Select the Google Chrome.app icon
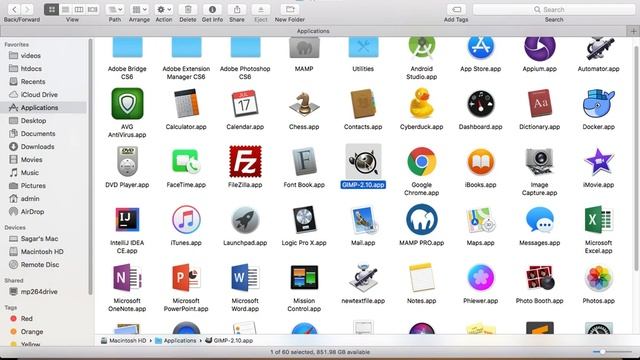This screenshot has height=360, width=640. [422, 162]
